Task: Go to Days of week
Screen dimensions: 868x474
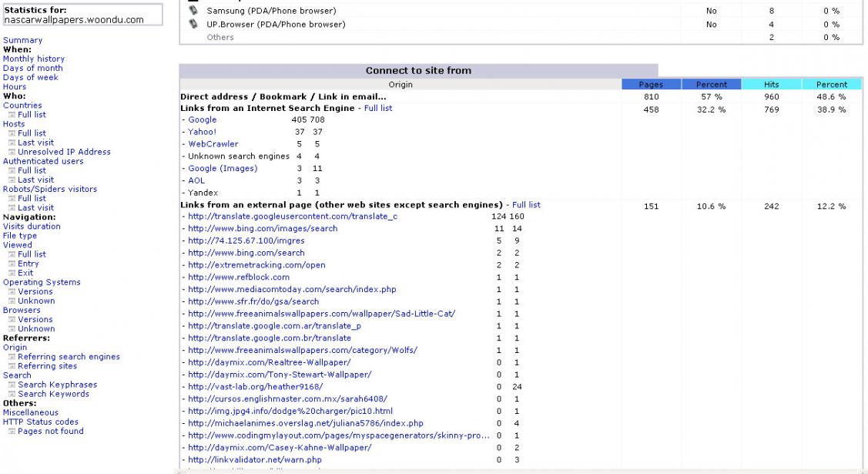Action: click(31, 78)
